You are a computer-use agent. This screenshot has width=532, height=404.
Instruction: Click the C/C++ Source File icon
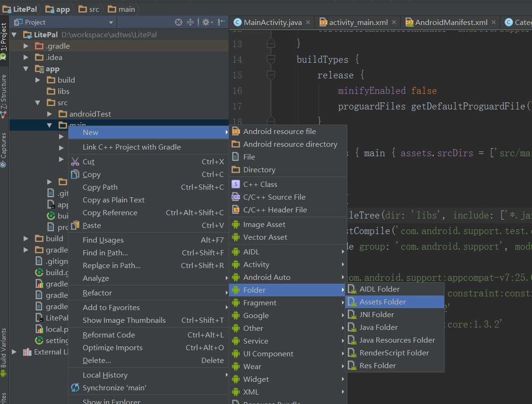pos(236,197)
